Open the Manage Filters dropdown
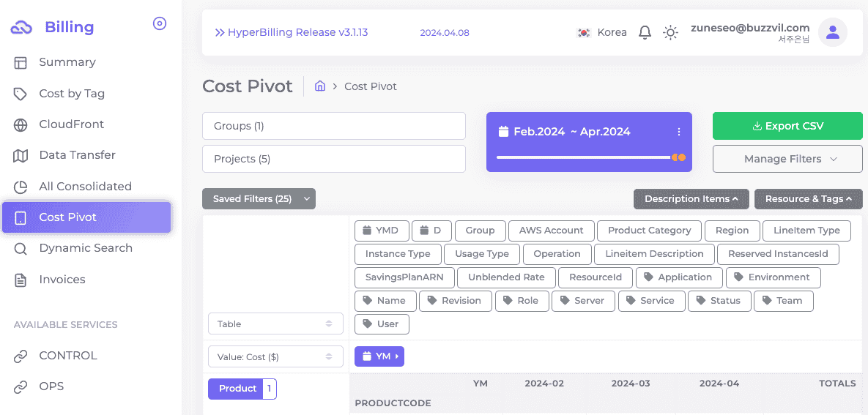The height and width of the screenshot is (415, 868). (787, 159)
